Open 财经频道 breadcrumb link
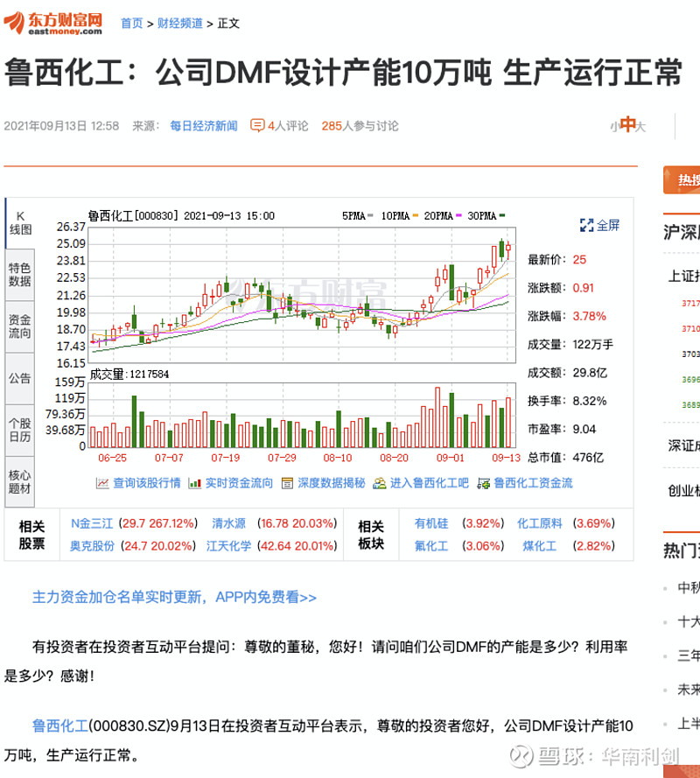 coord(180,24)
